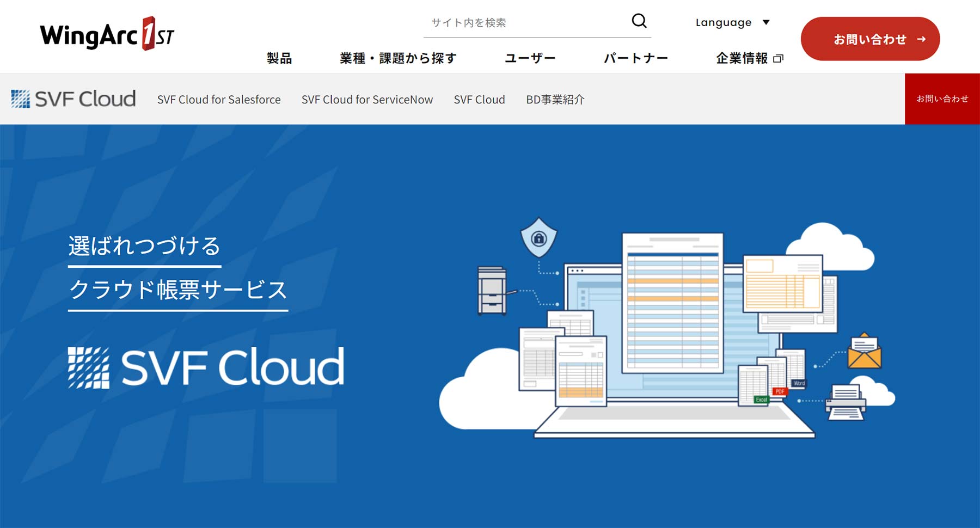Open the SVF Cloud nav link
Screen dimensions: 980x528
coord(479,100)
